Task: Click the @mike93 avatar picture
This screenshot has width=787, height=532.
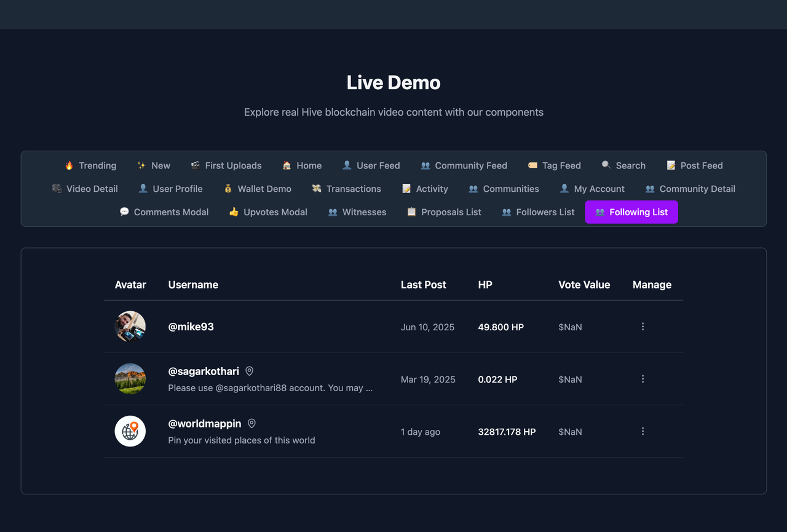Action: pyautogui.click(x=130, y=327)
